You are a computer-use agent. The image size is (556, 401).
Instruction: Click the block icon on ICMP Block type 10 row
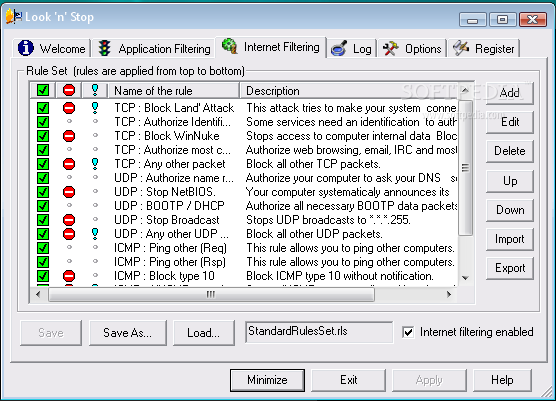coord(69,275)
